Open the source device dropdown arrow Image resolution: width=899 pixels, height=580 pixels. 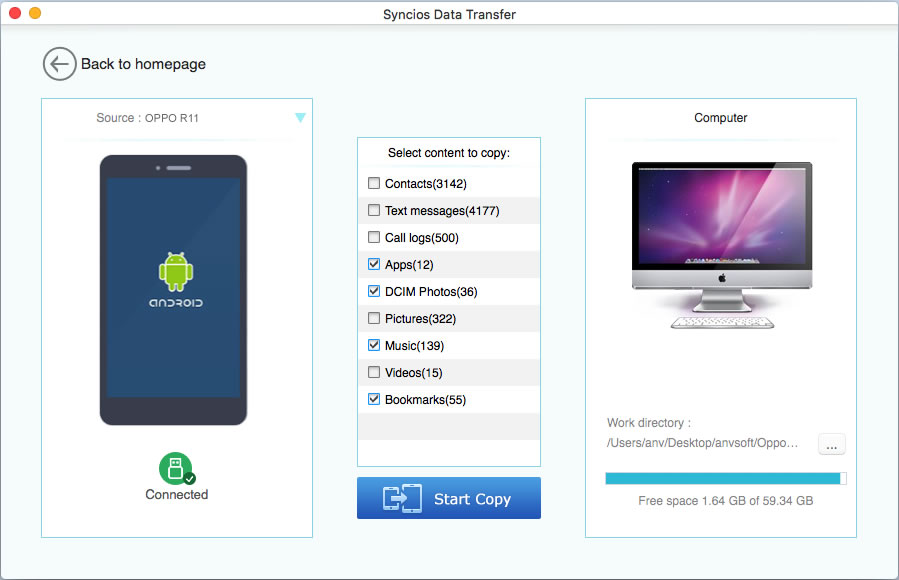click(x=300, y=117)
